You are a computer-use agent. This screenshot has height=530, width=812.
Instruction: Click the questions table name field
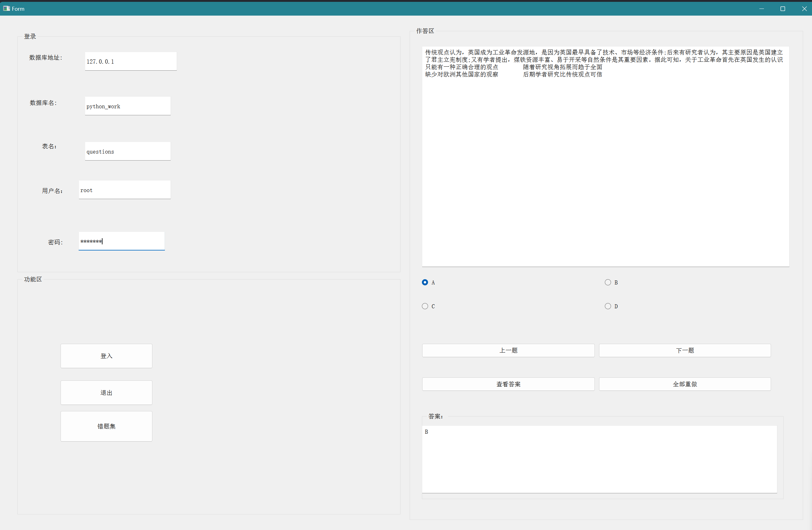click(x=128, y=151)
